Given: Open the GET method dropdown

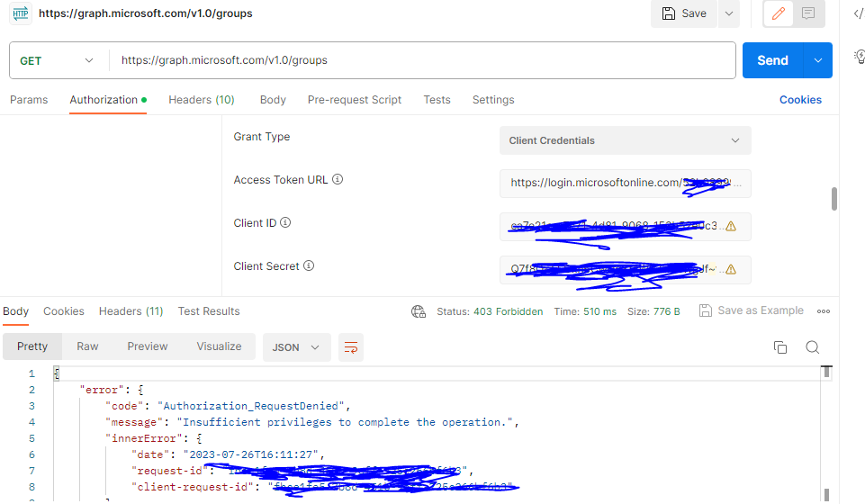Looking at the screenshot, I should coord(57,60).
